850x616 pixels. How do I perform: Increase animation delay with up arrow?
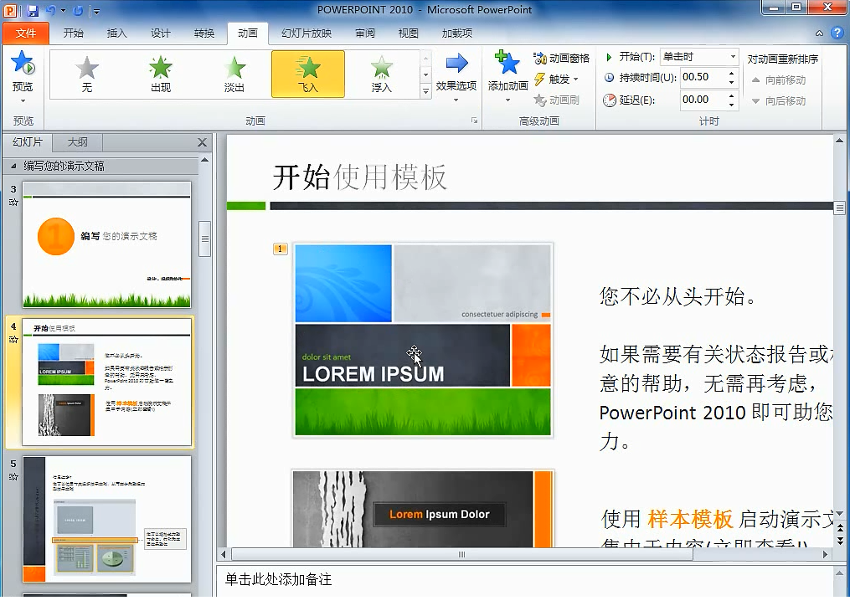pos(731,96)
